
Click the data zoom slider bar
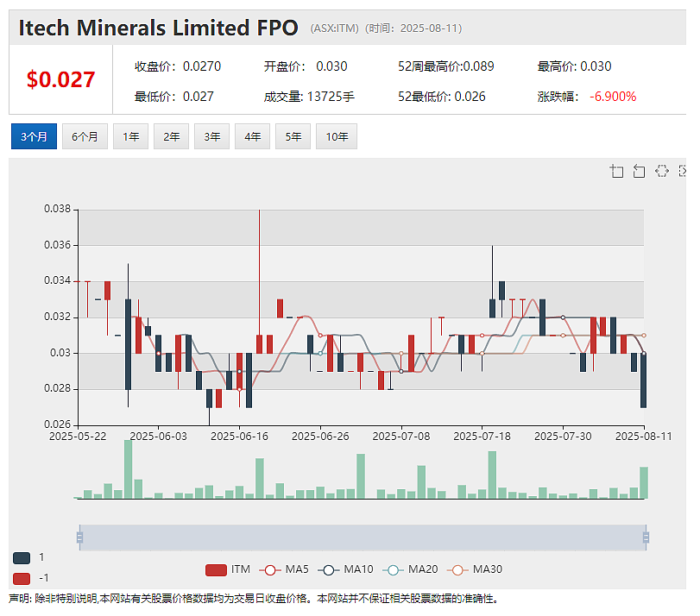click(363, 537)
